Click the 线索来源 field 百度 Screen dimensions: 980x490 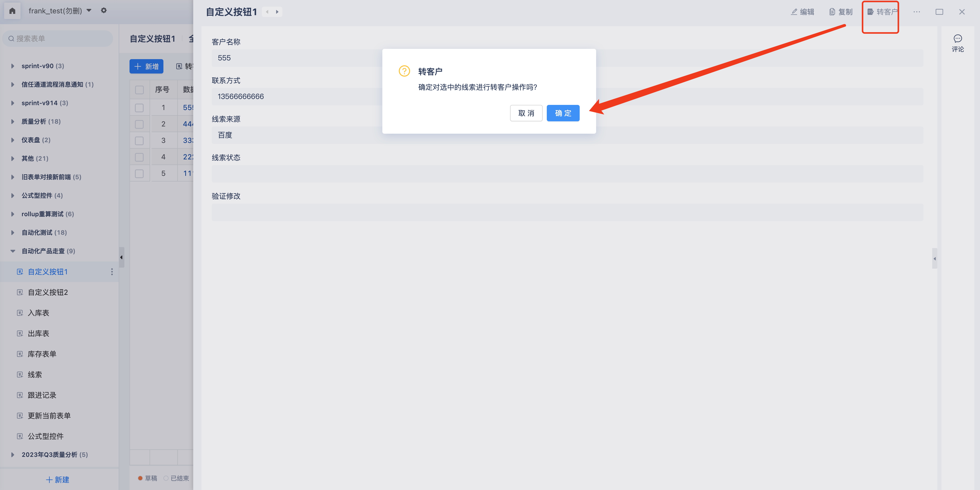pyautogui.click(x=567, y=135)
